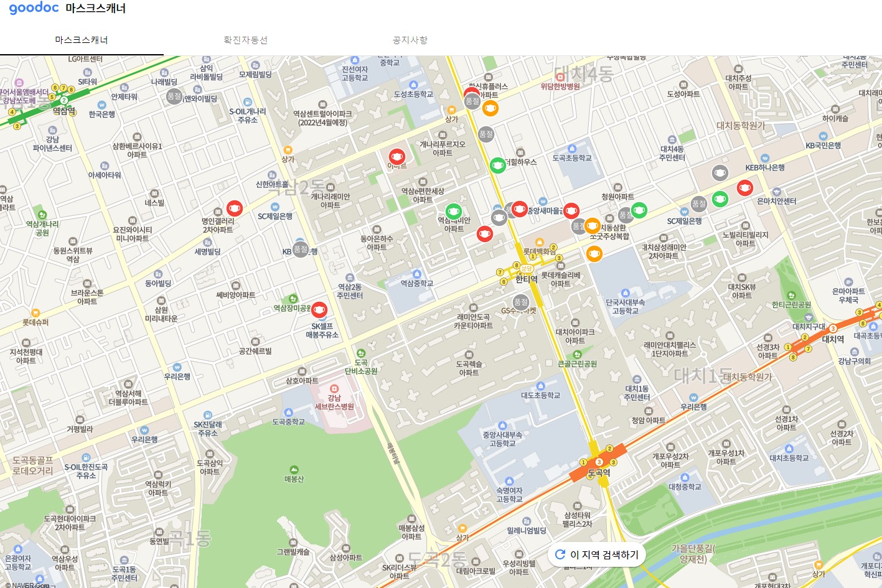Click the 롯데슈퍼 label

[35, 322]
